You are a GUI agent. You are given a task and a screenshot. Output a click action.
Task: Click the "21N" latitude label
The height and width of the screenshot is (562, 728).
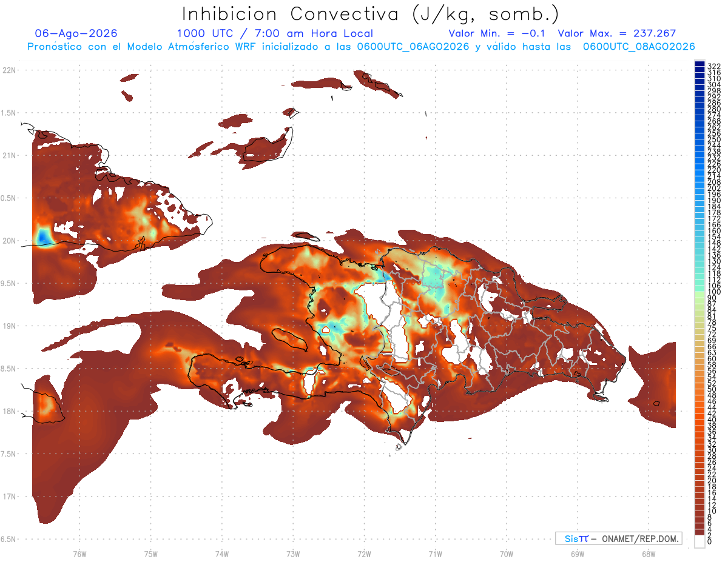9,155
